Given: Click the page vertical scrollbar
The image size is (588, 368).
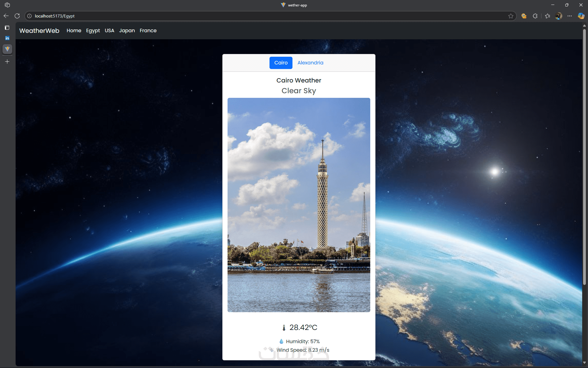Looking at the screenshot, I should click(x=584, y=156).
